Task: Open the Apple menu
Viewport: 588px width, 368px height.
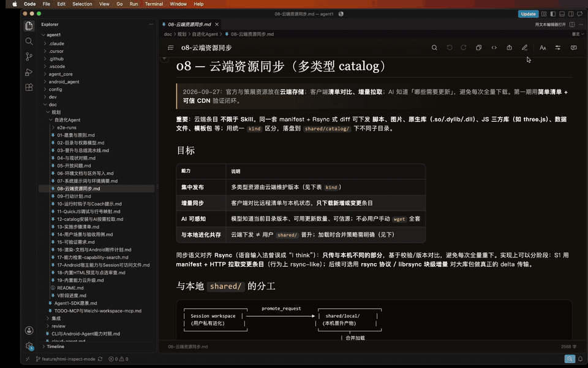Action: (15, 4)
